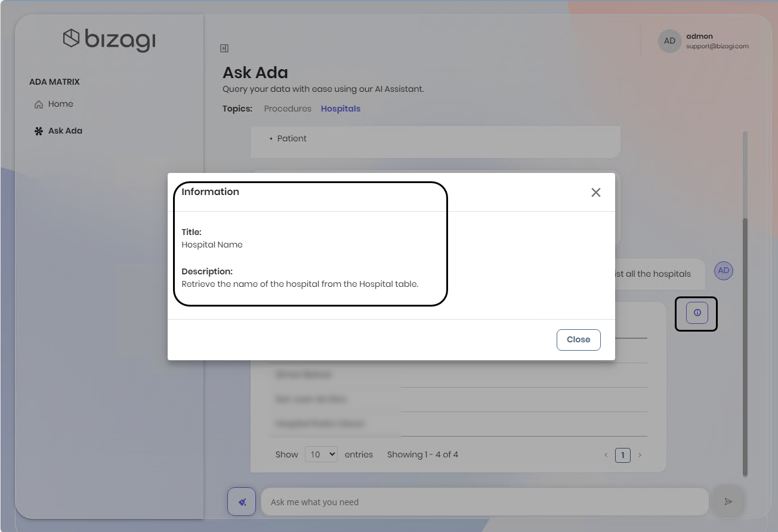Click the chat vertical scrollbar
This screenshot has width=778, height=532.
click(745, 347)
